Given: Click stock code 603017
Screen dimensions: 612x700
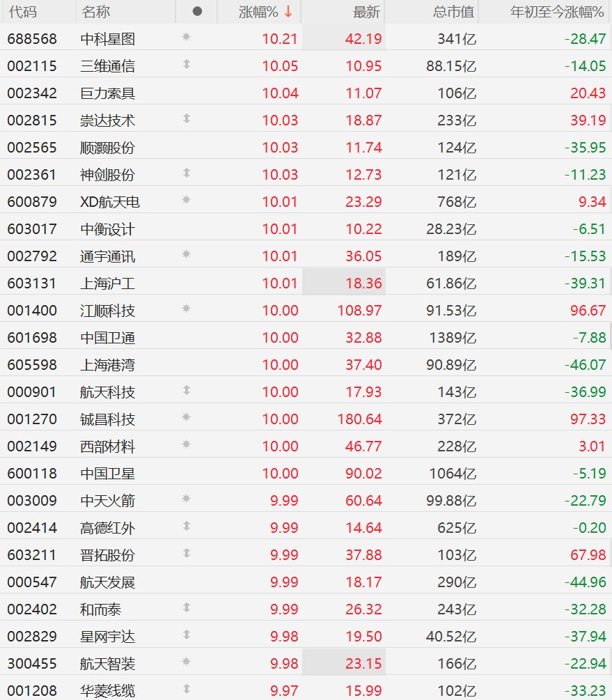Looking at the screenshot, I should 32,229.
